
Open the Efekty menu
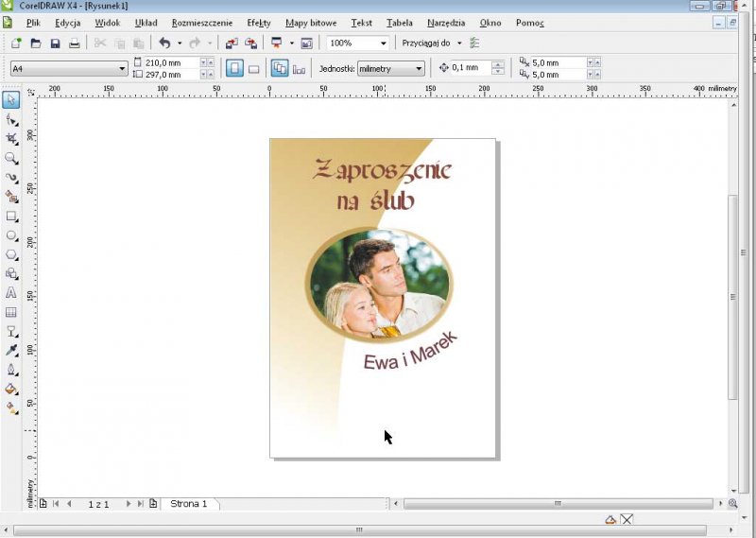[x=258, y=22]
